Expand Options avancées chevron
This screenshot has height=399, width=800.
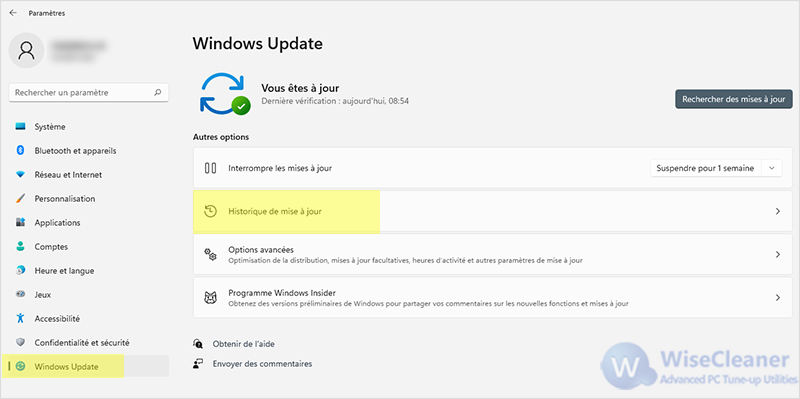coord(778,254)
